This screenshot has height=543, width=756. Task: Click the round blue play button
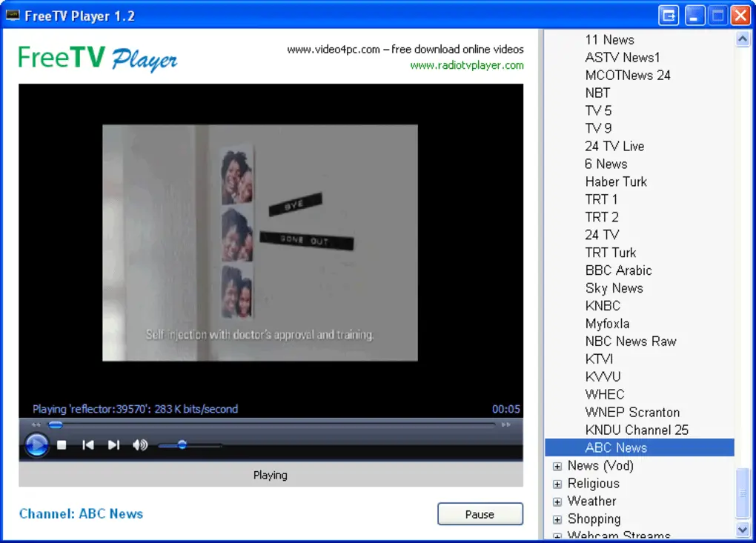coord(36,444)
